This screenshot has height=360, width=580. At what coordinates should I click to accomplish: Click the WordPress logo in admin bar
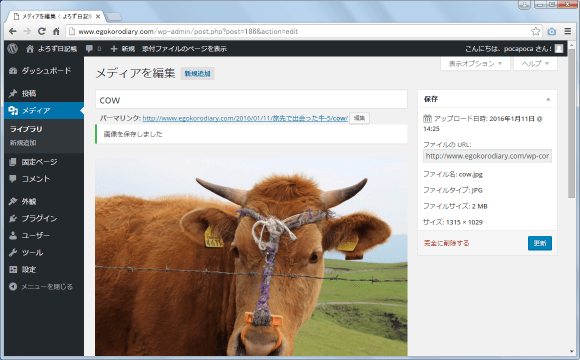[x=13, y=48]
